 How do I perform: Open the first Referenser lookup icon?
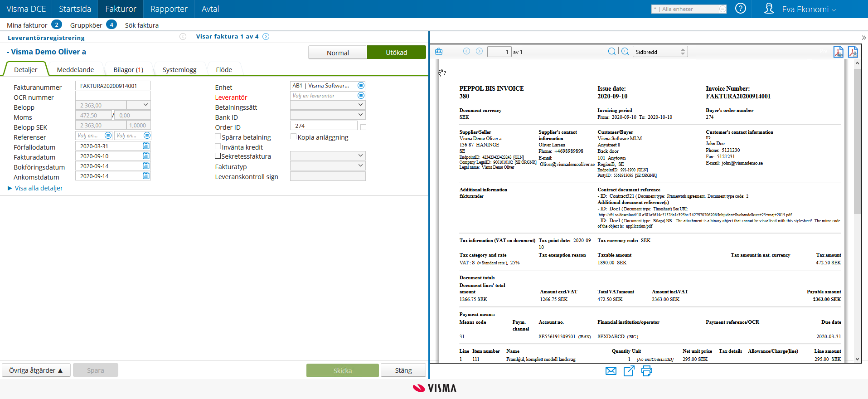108,136
